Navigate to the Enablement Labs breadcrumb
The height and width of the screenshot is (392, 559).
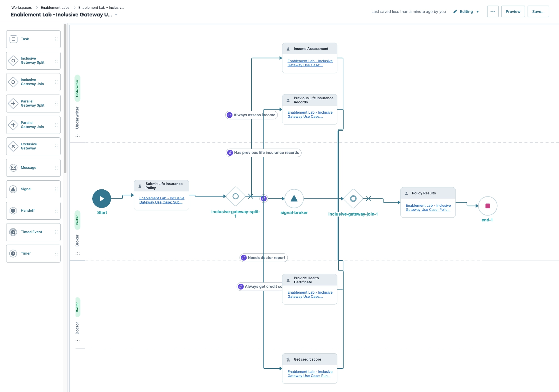[x=55, y=7]
